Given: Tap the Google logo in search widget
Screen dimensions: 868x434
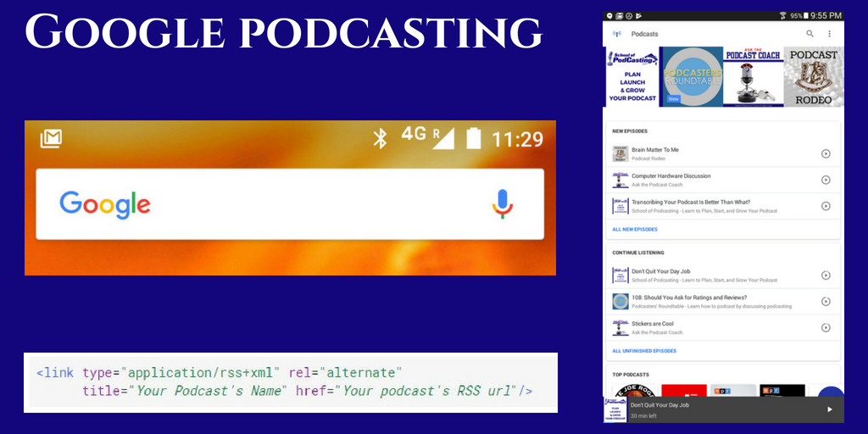Looking at the screenshot, I should (x=105, y=205).
